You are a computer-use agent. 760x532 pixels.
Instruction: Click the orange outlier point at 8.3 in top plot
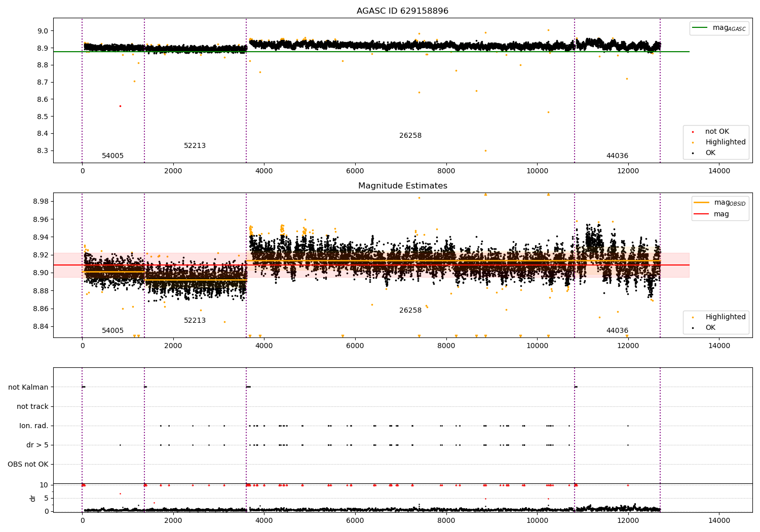tap(485, 150)
